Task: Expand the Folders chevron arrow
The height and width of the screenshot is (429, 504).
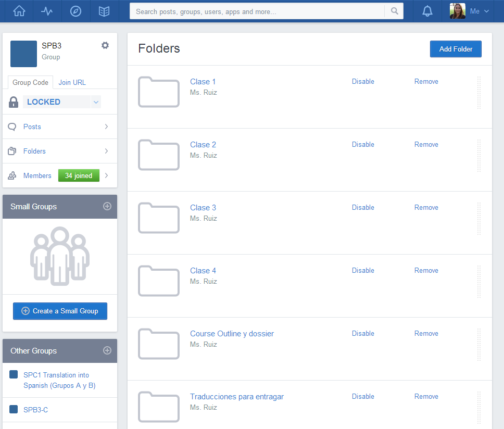Action: click(x=106, y=151)
